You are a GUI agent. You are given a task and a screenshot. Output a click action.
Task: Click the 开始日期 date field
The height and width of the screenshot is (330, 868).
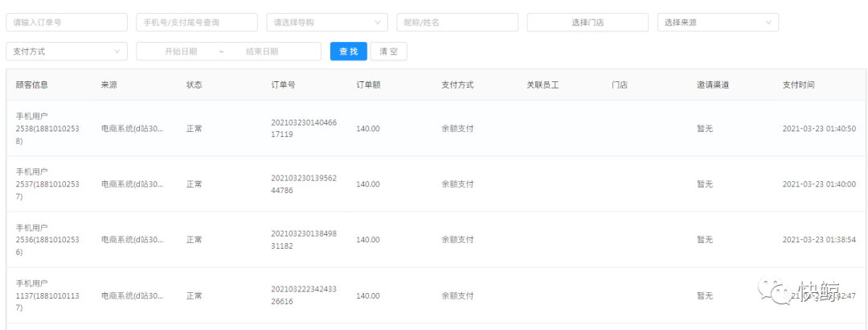pos(181,52)
